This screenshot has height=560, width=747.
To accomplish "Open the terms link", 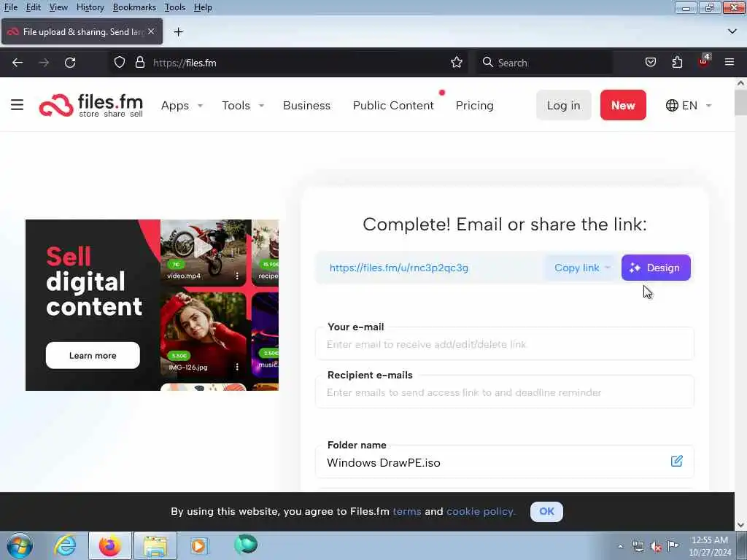I will pos(407,511).
